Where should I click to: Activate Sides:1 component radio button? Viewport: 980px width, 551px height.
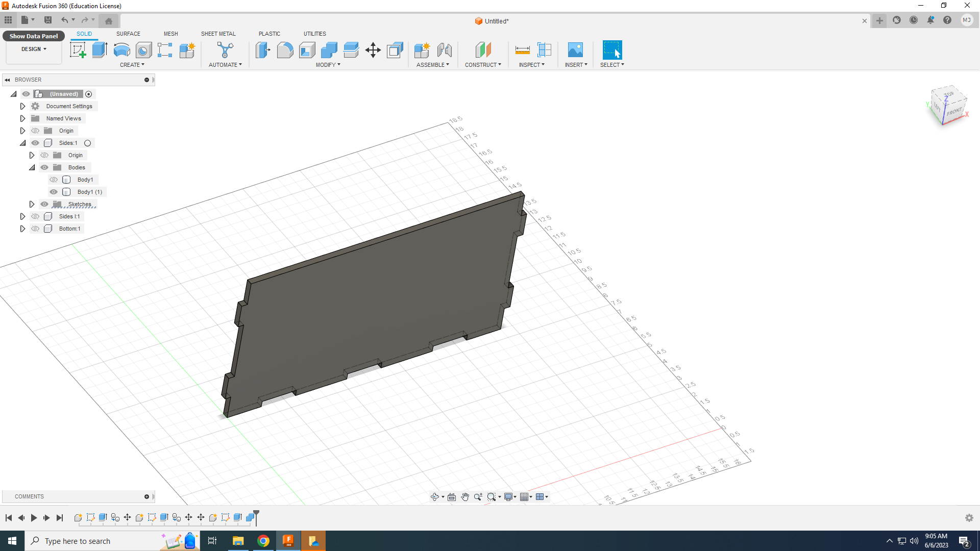coord(88,143)
